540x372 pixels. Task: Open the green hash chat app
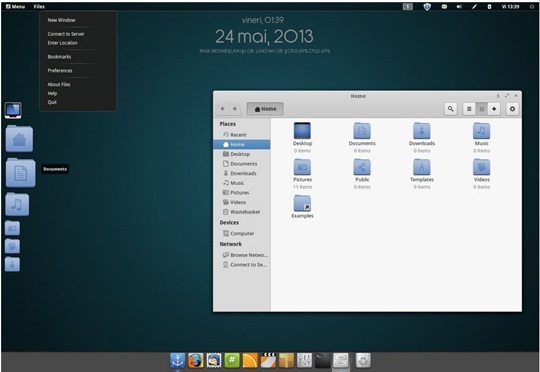(232, 361)
